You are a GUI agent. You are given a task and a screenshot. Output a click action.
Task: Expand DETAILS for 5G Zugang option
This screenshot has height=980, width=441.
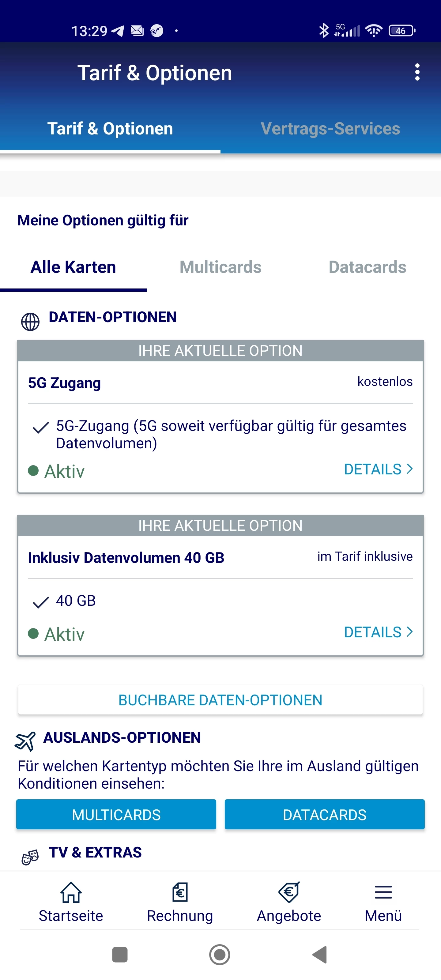click(x=378, y=469)
